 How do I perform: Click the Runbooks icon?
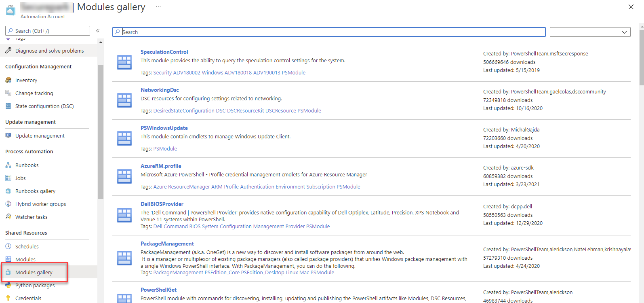8,165
